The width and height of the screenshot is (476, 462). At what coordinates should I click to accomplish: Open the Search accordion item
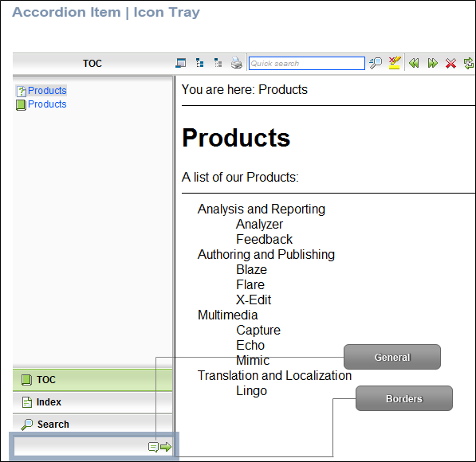(92, 424)
